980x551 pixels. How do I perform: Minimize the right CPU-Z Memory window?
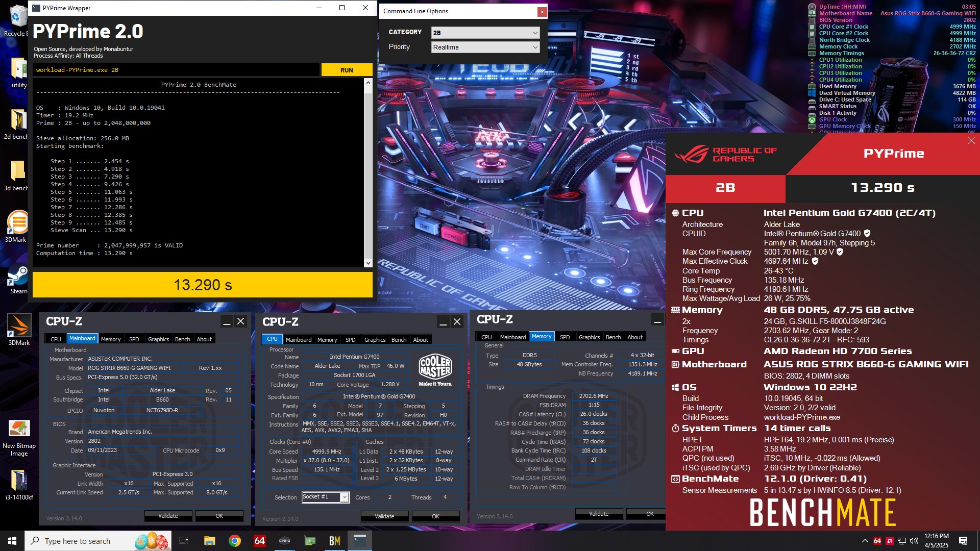pyautogui.click(x=658, y=320)
